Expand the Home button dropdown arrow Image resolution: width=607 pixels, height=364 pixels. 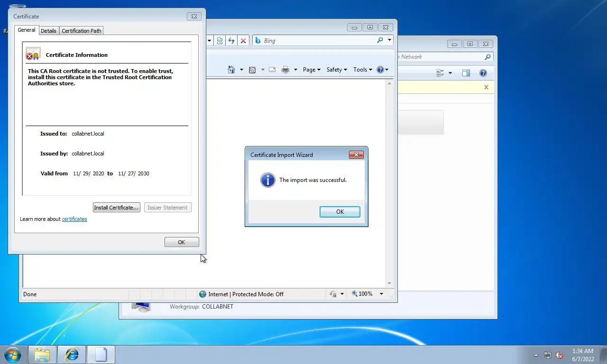(x=241, y=70)
